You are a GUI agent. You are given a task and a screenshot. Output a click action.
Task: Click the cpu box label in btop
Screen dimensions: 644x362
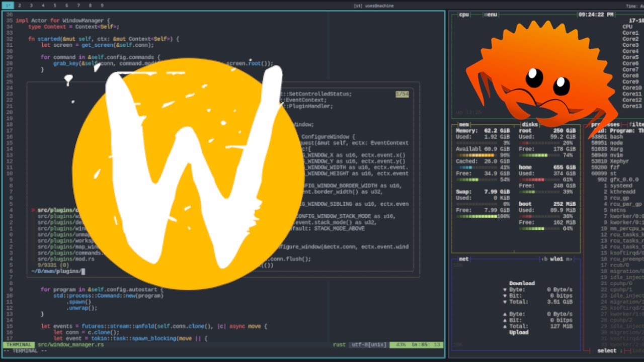click(464, 15)
